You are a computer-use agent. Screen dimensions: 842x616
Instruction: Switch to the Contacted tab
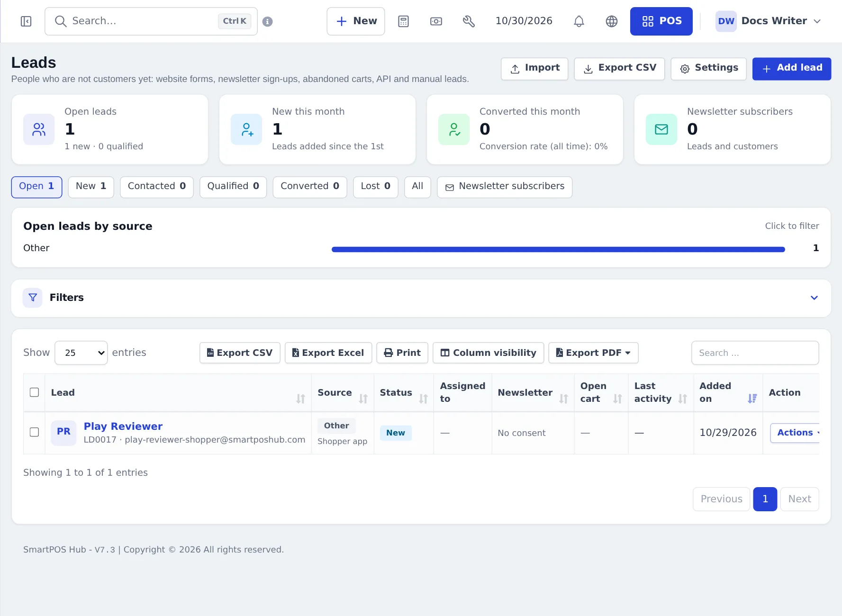click(x=156, y=187)
